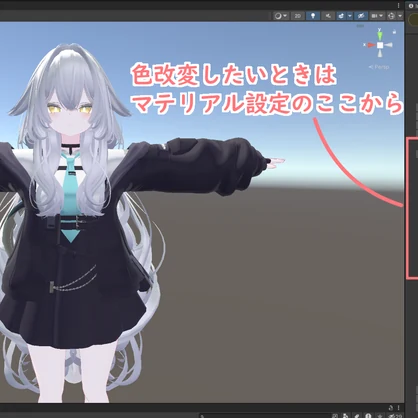Toggle the gizmo rotation lock icon
The width and height of the screenshot is (418, 418).
coord(395,32)
